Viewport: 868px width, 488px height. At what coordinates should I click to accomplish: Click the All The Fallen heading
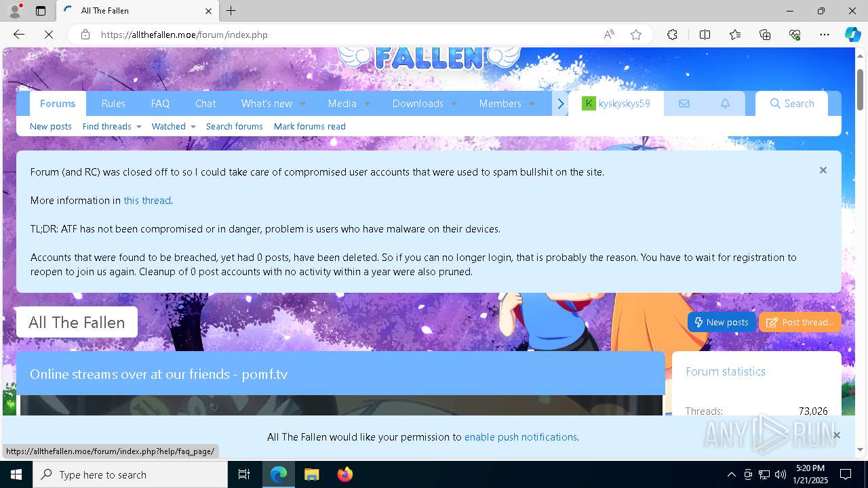coord(77,323)
